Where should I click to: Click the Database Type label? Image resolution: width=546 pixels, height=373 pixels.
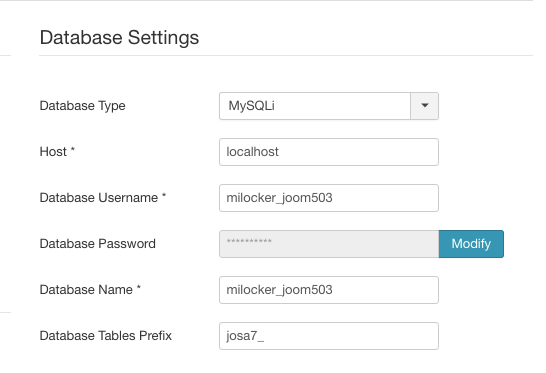(83, 106)
